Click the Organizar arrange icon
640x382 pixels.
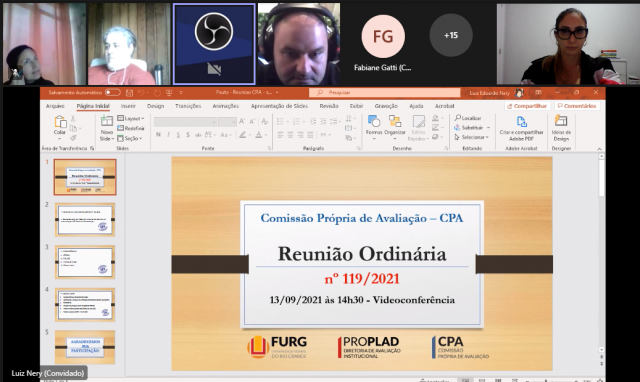pos(395,121)
